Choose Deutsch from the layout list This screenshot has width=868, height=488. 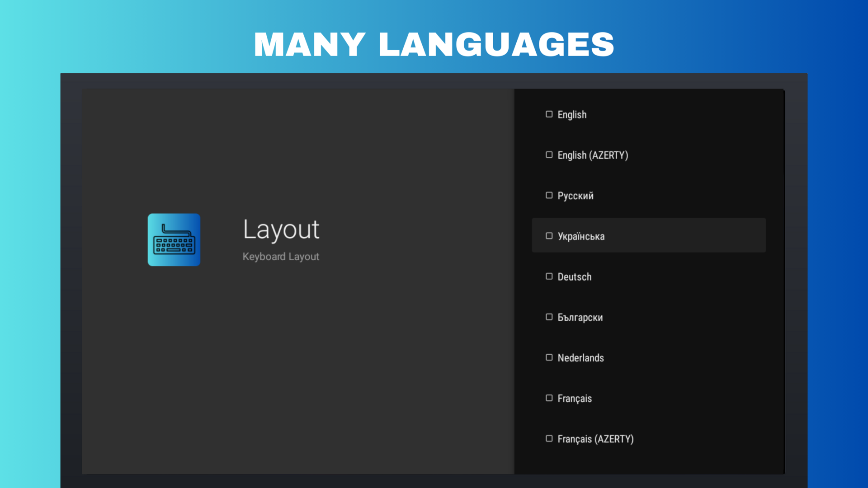(574, 277)
